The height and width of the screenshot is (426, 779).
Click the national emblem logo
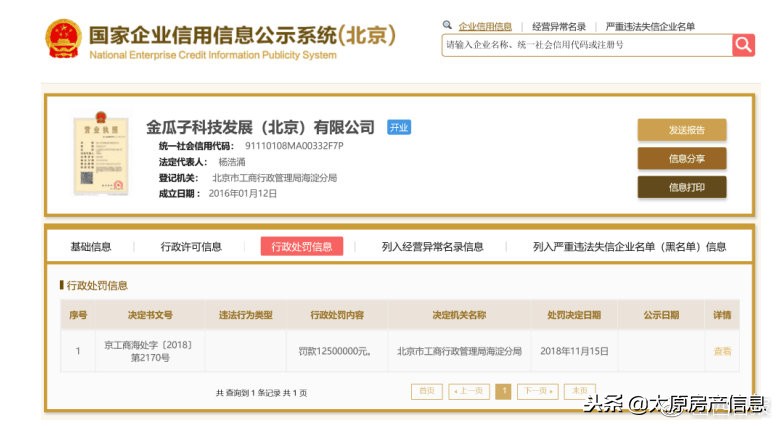(63, 39)
